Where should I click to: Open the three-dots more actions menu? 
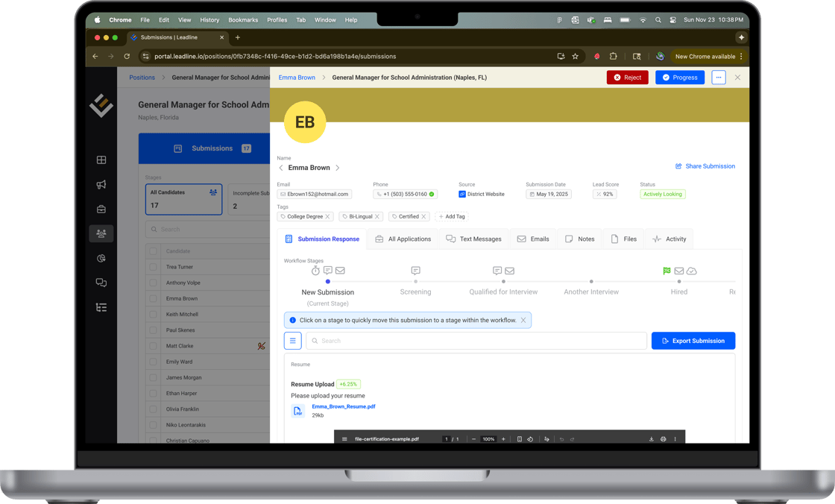[718, 78]
